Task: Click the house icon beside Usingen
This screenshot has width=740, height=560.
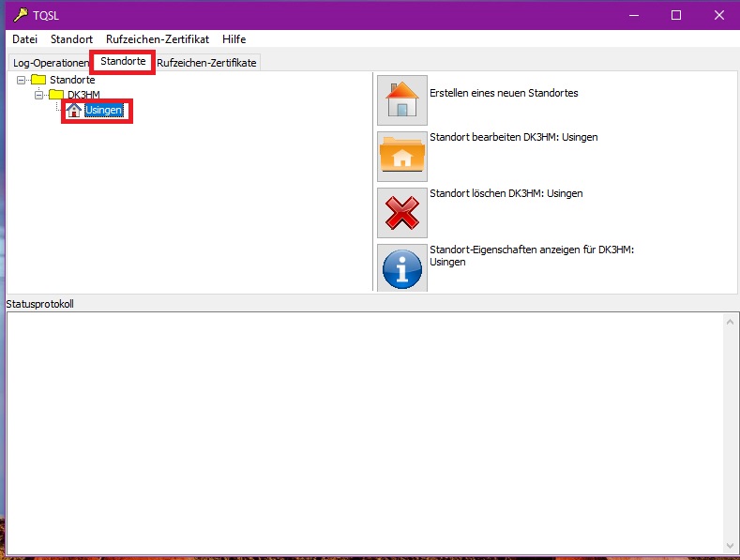Action: pos(73,110)
